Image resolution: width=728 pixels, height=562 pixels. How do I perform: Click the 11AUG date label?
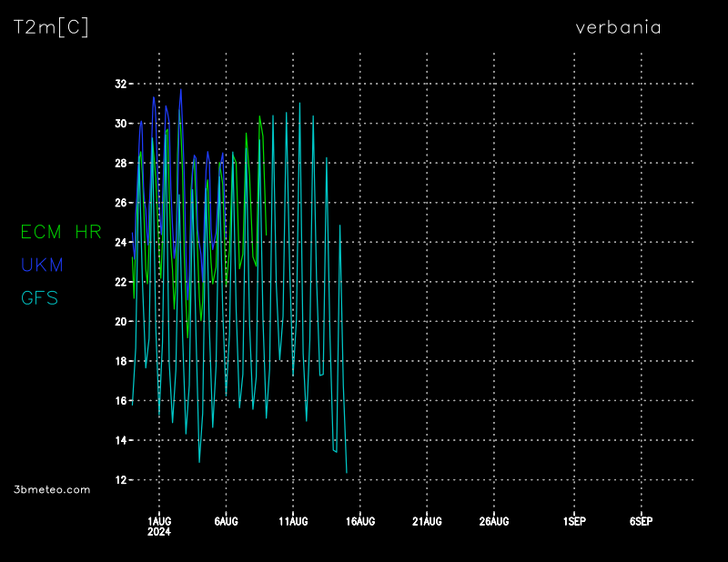293,521
